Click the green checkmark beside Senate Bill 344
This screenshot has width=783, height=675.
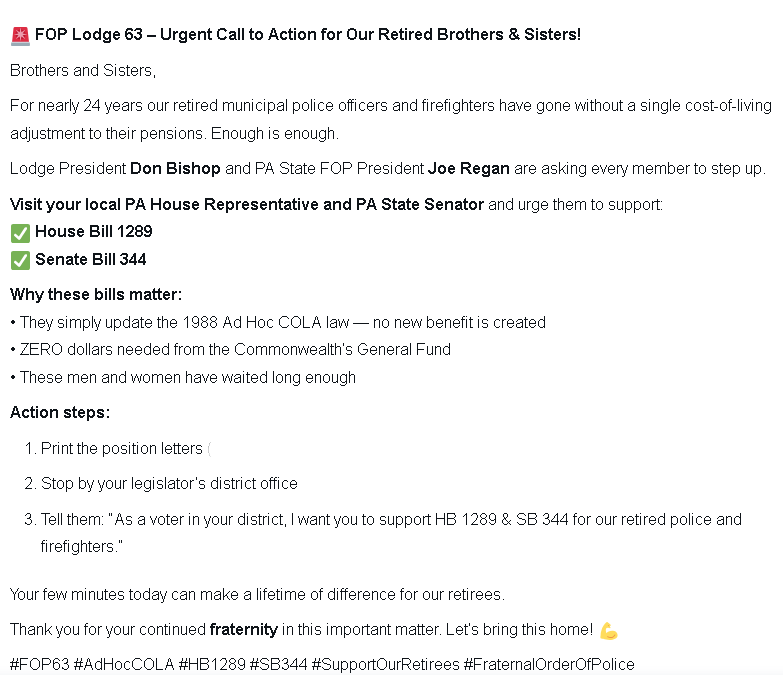[20, 261]
